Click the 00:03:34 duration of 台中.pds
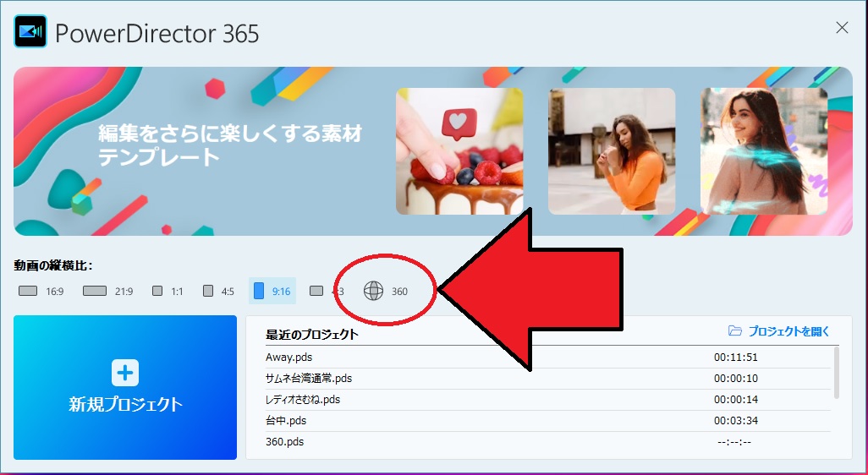Screen dimensions: 868x475 pyautogui.click(x=736, y=420)
